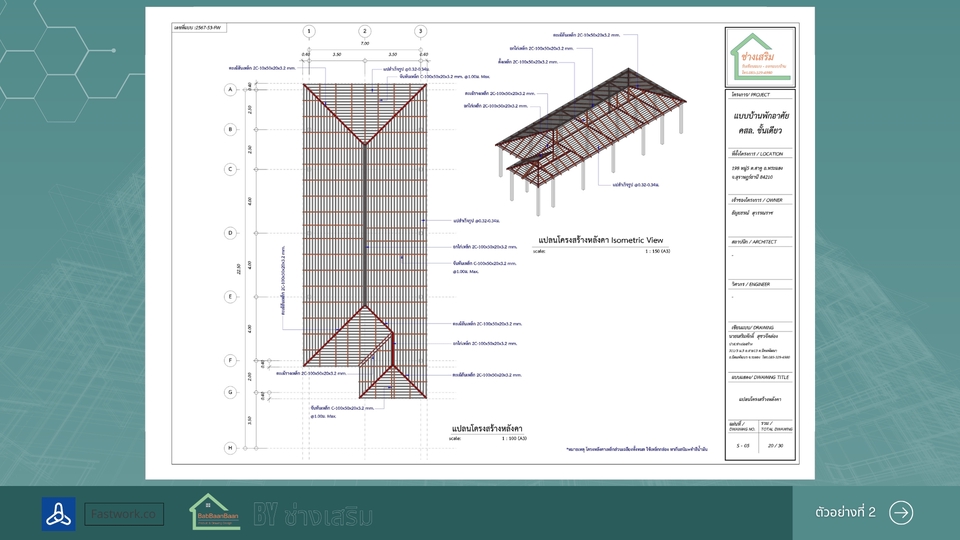Click the blue Fastwork logo icon
The height and width of the screenshot is (540, 960).
pyautogui.click(x=58, y=513)
